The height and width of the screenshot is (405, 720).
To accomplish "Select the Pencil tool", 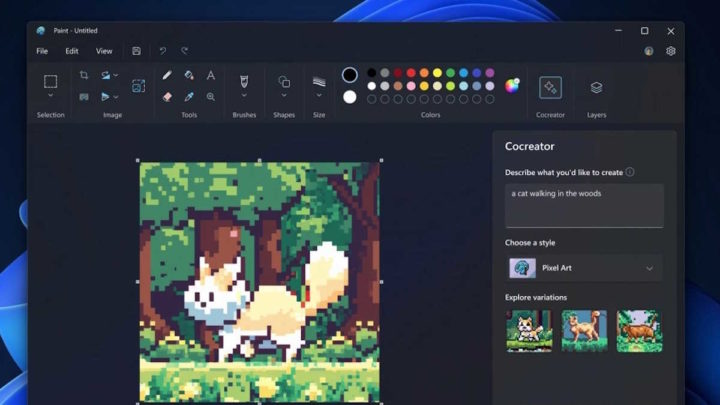I will coord(167,75).
